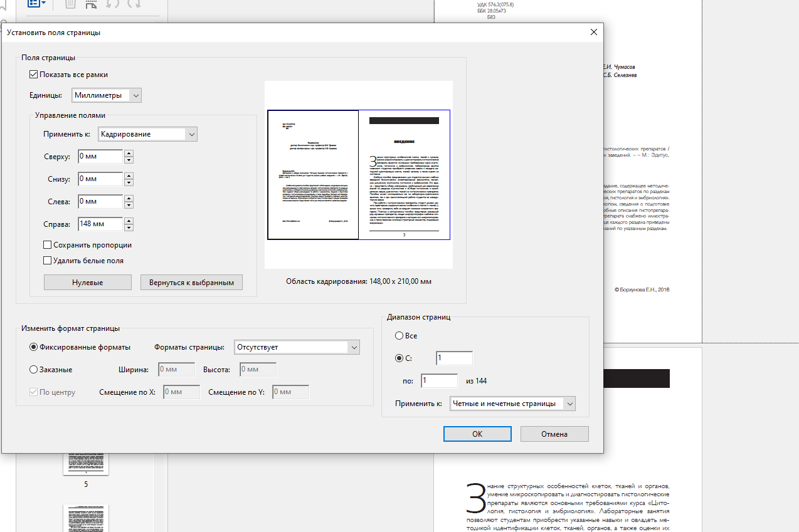Open the Применить к Кадрирование dropdown
The width and height of the screenshot is (799, 532).
pyautogui.click(x=148, y=133)
